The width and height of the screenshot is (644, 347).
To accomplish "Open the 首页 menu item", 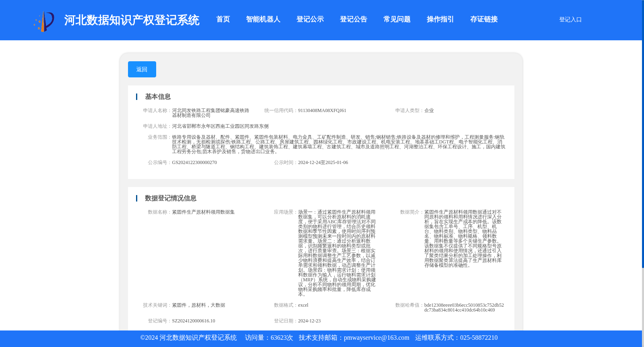I will coord(223,19).
